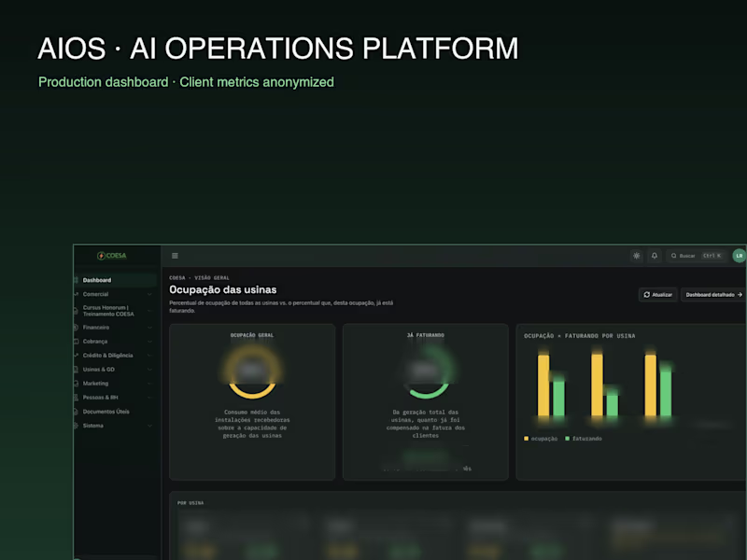
Task: Focus the Buscar search field
Action: (697, 256)
